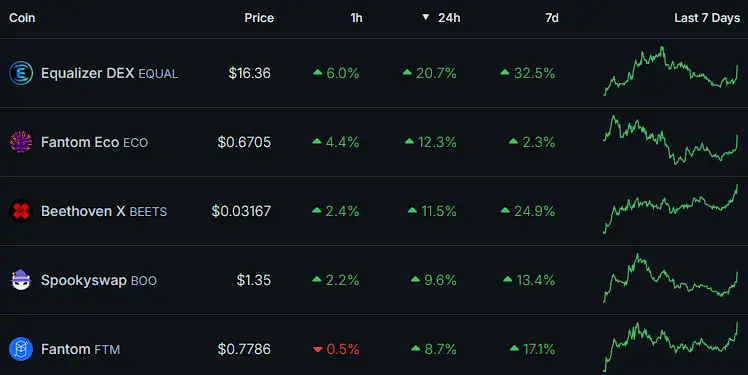Sort by the Price column header
Screen dimensions: 748x375
[x=259, y=18]
